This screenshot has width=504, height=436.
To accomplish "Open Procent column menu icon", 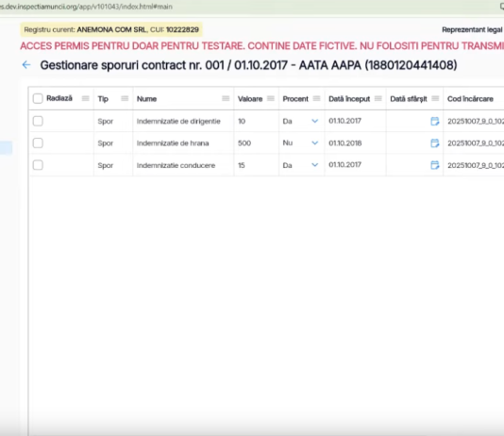I will [x=316, y=98].
